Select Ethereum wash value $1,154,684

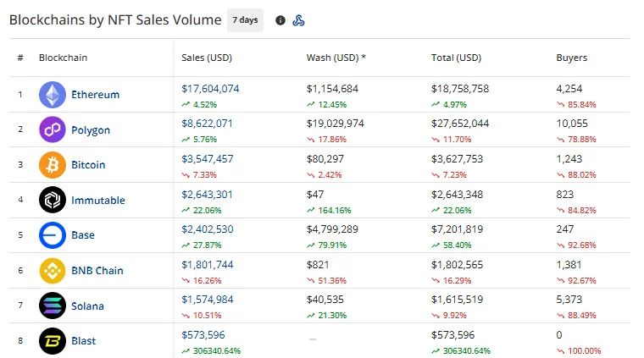tap(332, 89)
